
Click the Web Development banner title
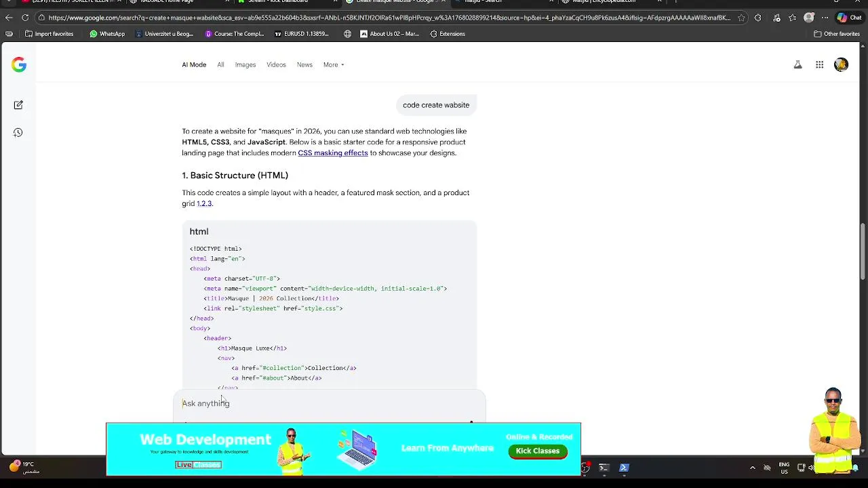point(205,440)
